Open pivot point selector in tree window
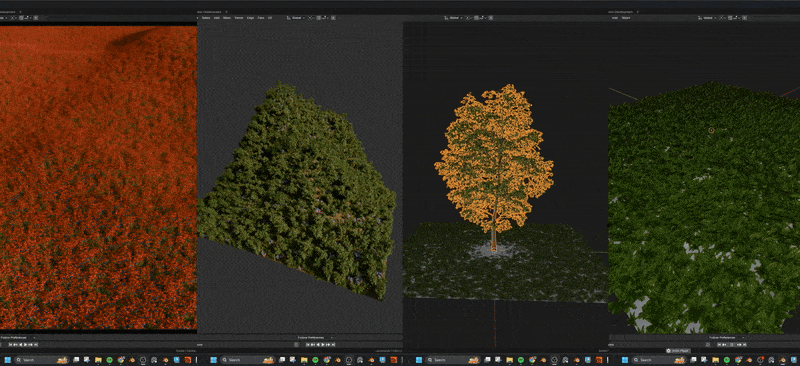This screenshot has width=800, height=366. tap(469, 17)
